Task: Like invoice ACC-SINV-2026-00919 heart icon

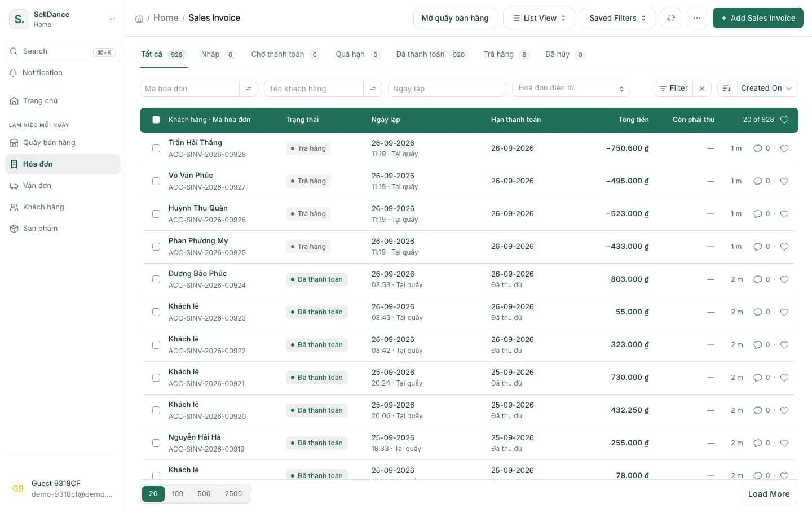Action: click(x=784, y=443)
